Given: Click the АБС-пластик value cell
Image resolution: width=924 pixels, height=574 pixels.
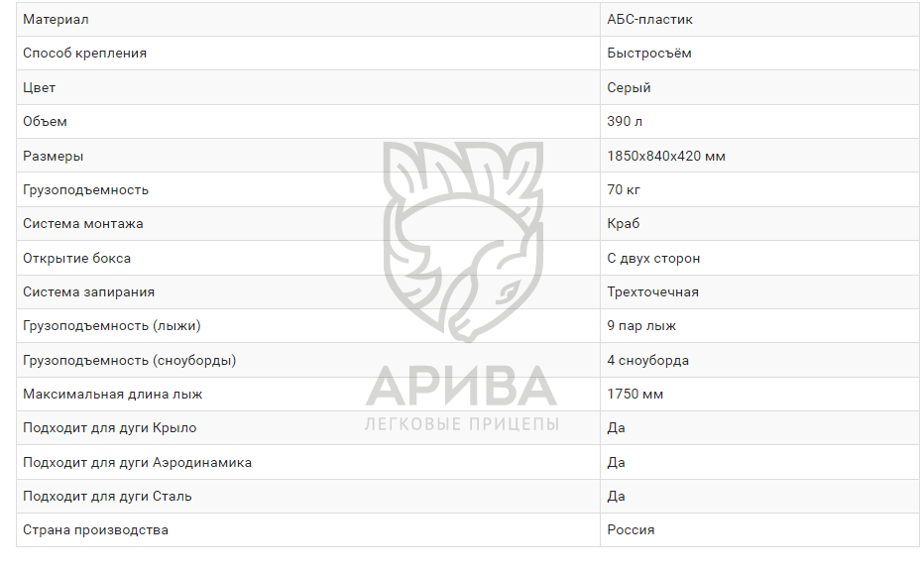Looking at the screenshot, I should coord(649,20).
